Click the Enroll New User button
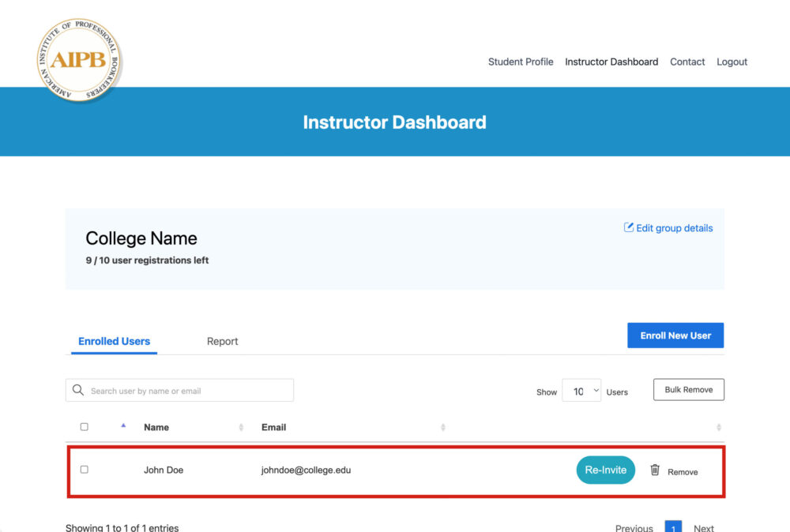 (x=675, y=335)
